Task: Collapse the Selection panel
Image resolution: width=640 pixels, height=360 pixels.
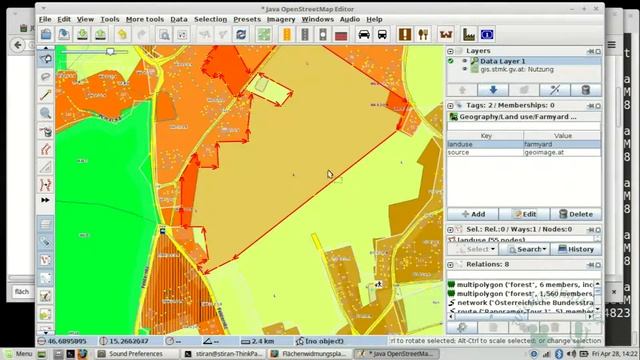Action: (450, 230)
